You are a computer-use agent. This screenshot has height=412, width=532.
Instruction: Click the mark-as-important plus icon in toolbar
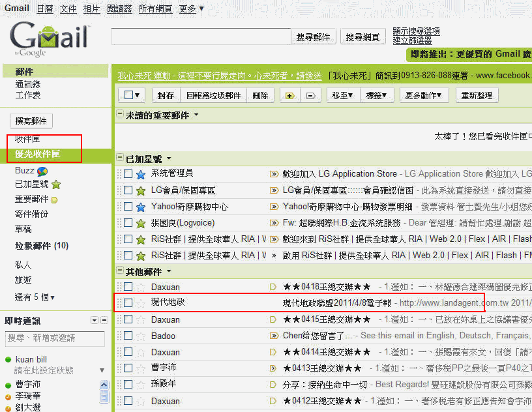click(289, 96)
